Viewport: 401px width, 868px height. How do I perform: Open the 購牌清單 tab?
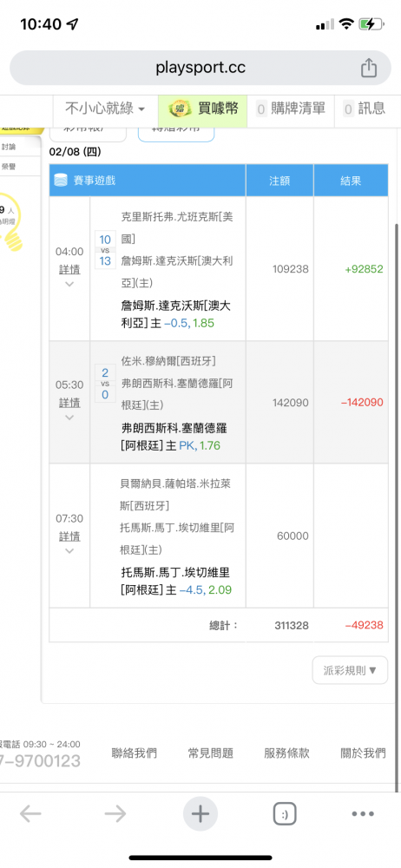[x=292, y=108]
